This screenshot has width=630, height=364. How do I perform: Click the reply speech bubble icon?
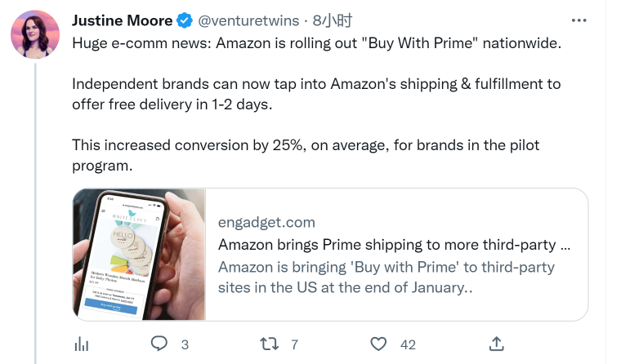(160, 344)
